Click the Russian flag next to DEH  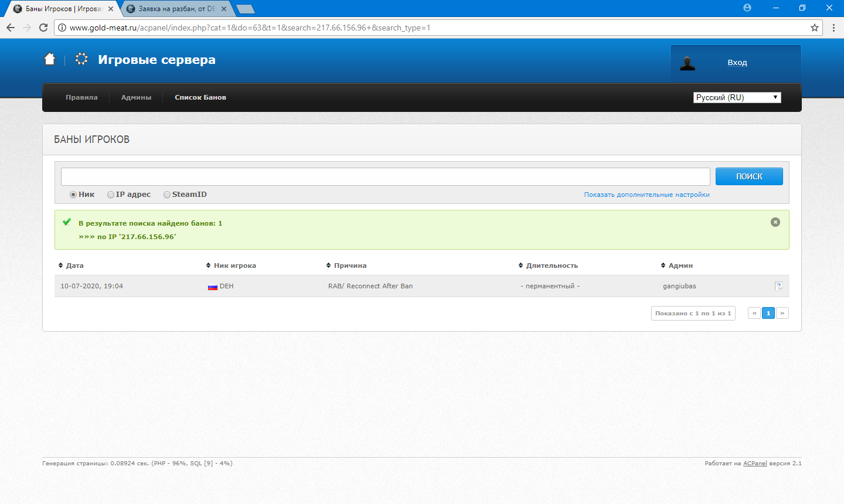[x=213, y=287]
